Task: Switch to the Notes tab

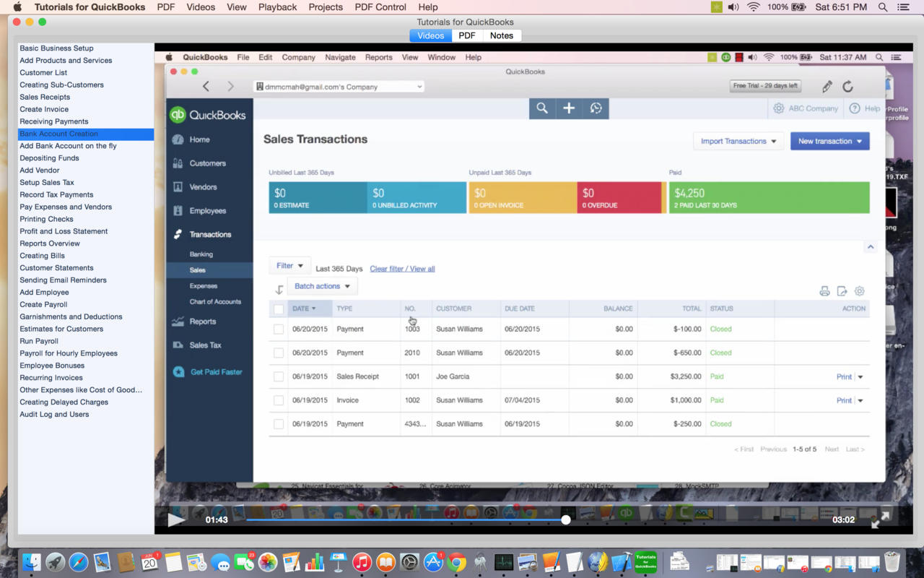Action: [502, 35]
